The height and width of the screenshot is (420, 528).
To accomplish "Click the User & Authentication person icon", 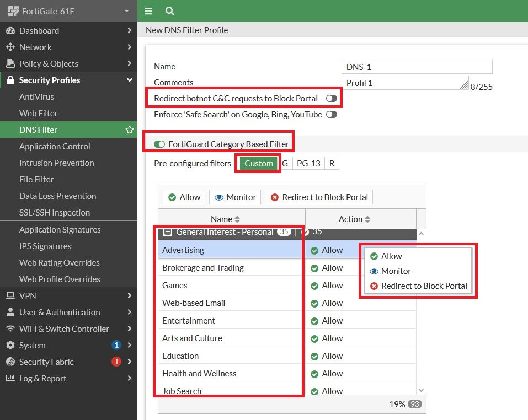I will [10, 312].
